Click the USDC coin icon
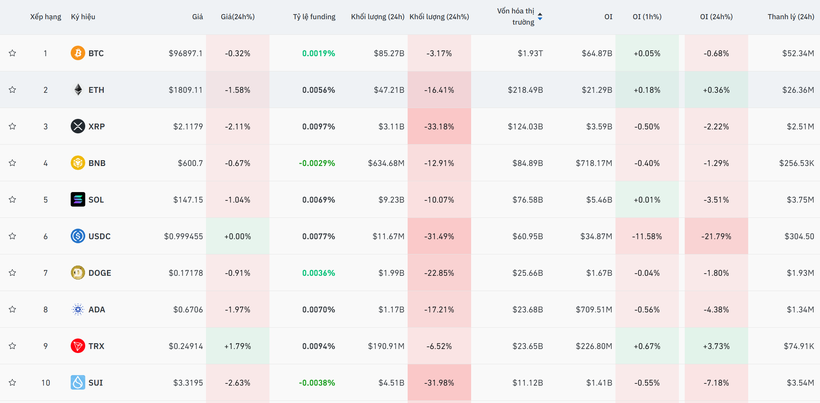The width and height of the screenshot is (820, 403). tap(78, 236)
